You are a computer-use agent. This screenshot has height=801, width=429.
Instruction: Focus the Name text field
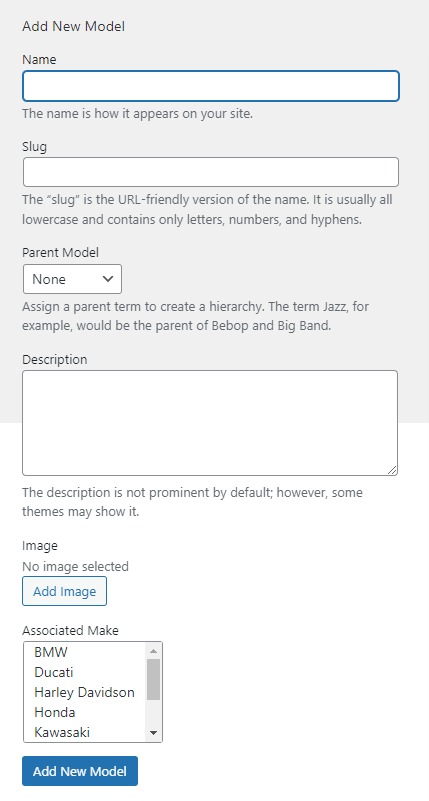coord(210,86)
